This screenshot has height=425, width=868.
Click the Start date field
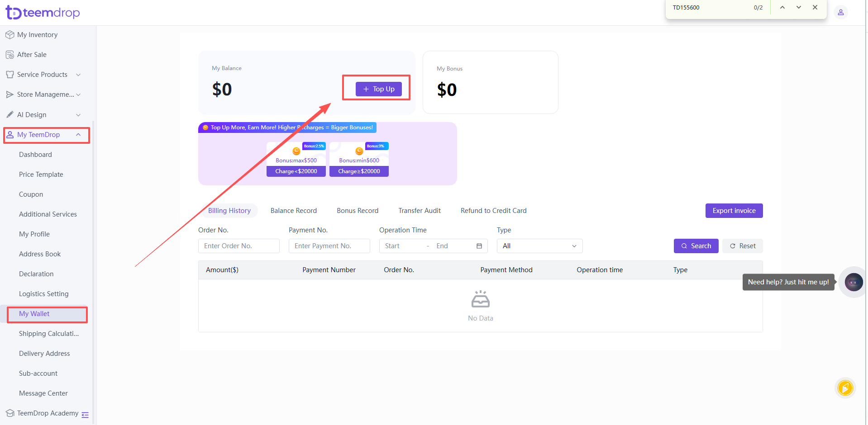point(402,246)
